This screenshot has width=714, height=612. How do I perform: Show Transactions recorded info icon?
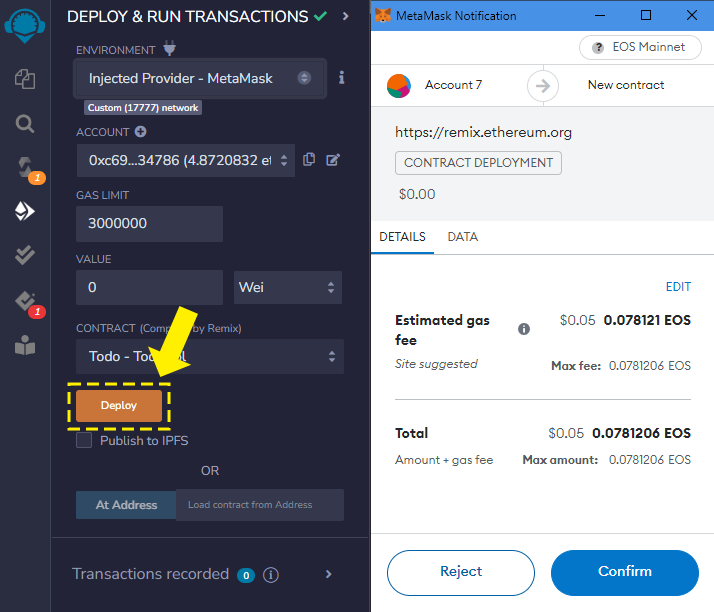[x=271, y=575]
